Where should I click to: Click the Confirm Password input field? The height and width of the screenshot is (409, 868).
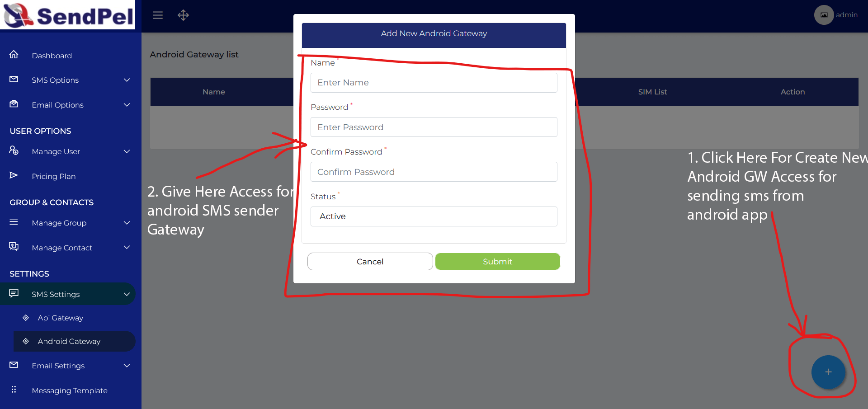pos(434,172)
